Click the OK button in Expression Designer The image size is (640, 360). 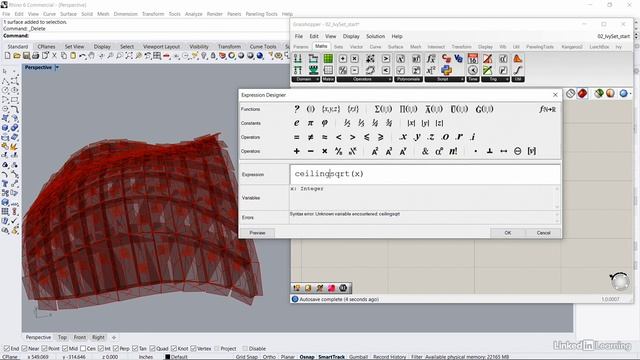click(x=507, y=233)
